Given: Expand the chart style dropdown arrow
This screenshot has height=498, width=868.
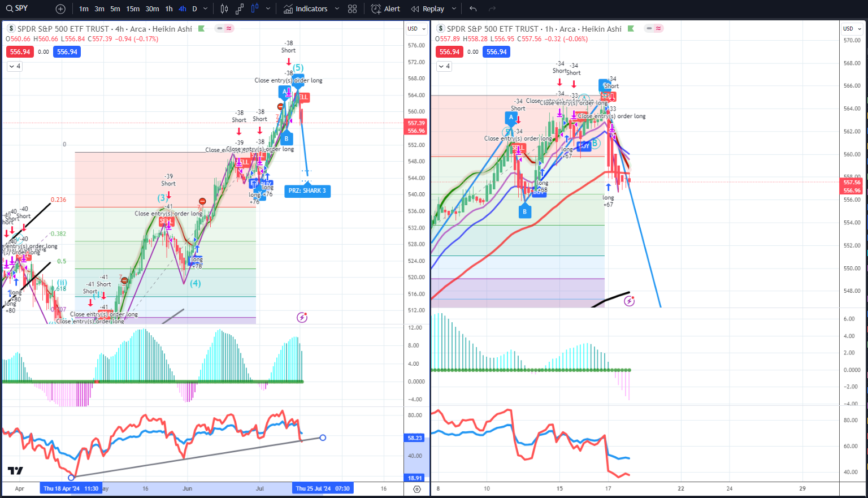Looking at the screenshot, I should 268,9.
